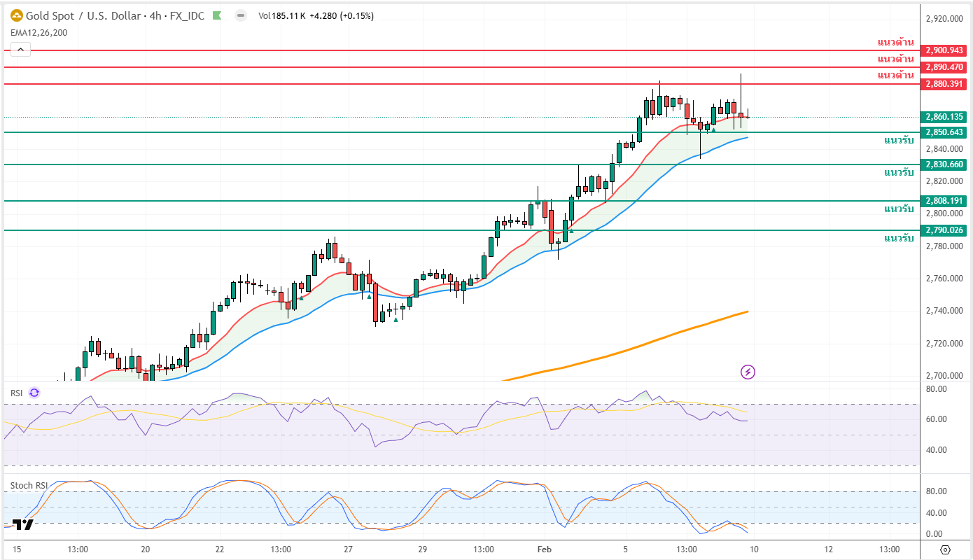Click the green market status flag icon
The height and width of the screenshot is (560, 973).
pyautogui.click(x=217, y=15)
